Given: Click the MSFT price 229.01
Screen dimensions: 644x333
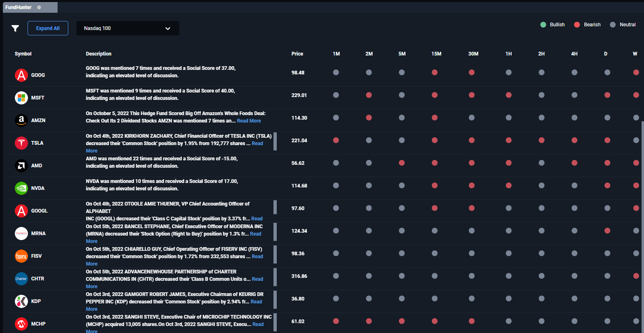Looking at the screenshot, I should [299, 95].
